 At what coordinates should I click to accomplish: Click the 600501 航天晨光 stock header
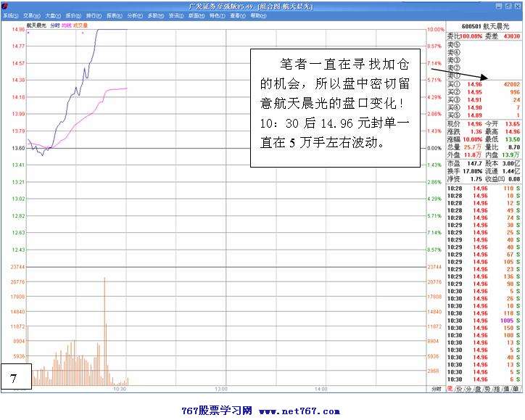pos(483,27)
